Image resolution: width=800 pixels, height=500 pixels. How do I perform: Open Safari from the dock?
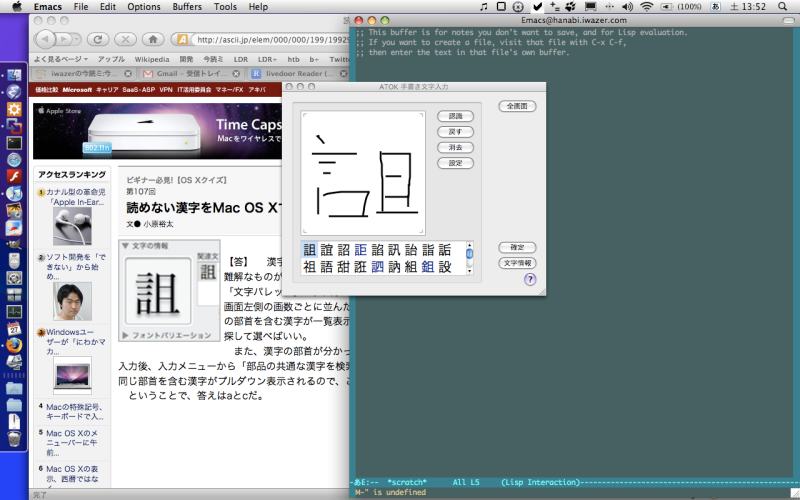(14, 160)
